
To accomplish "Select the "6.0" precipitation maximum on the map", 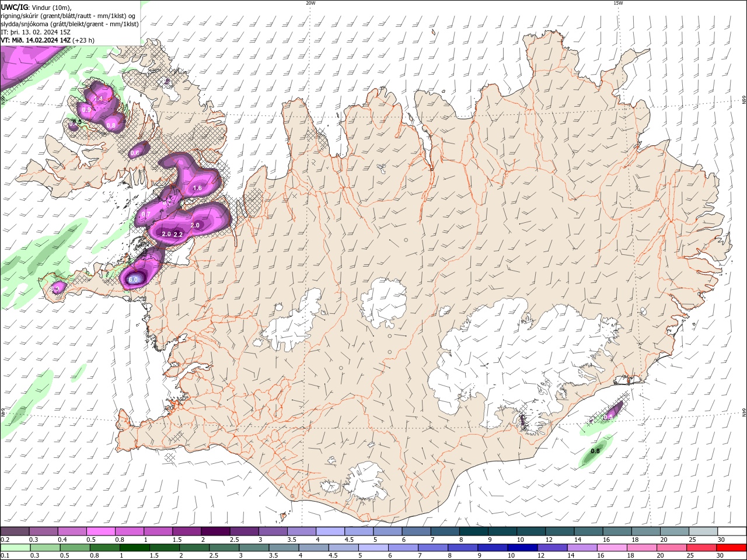I will click(133, 280).
